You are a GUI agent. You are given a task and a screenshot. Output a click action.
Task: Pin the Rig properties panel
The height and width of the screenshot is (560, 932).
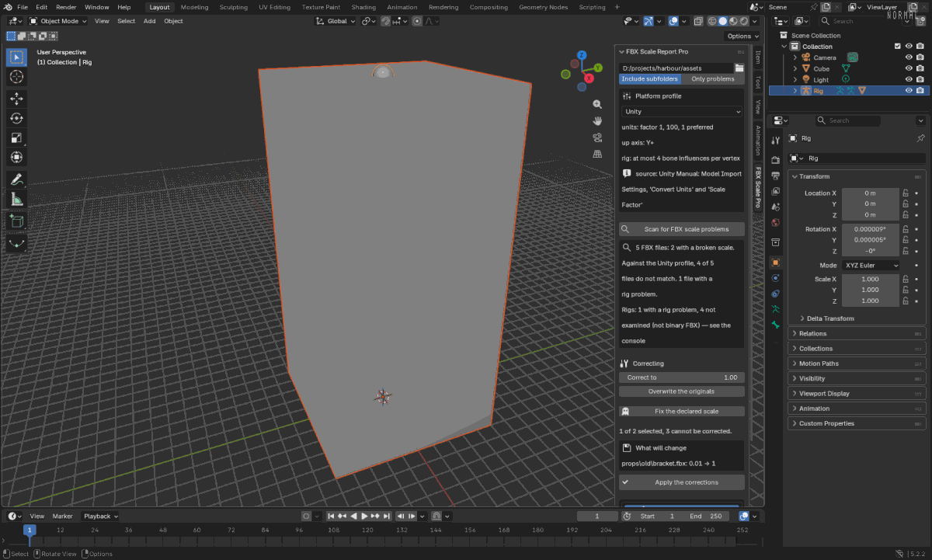point(920,138)
